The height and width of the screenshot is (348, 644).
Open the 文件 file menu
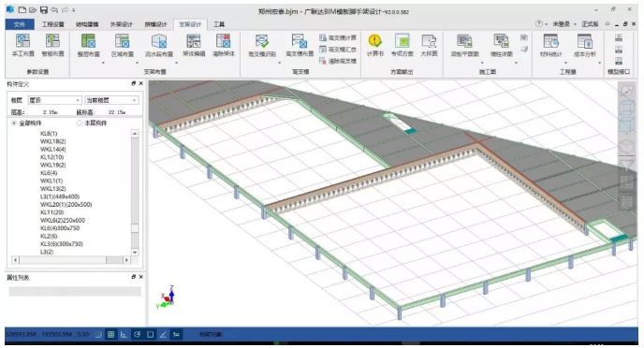click(x=20, y=24)
